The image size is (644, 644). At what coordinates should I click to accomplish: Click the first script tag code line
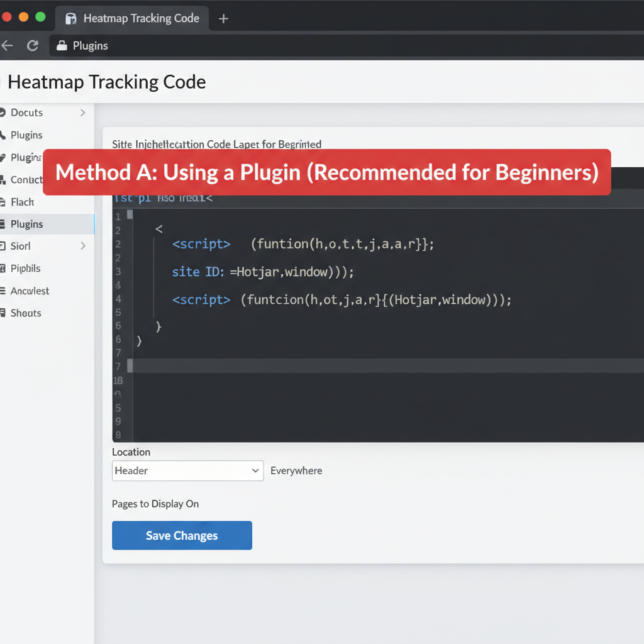tap(303, 244)
